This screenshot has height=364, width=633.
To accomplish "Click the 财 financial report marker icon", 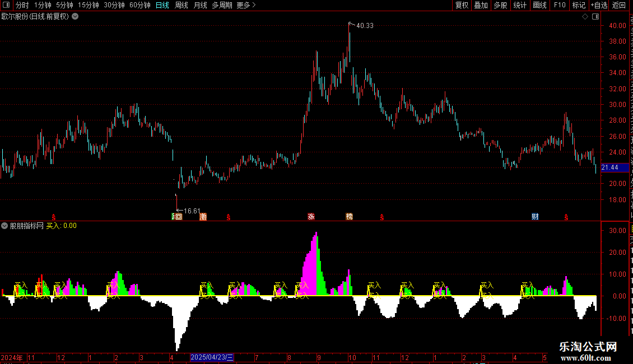I will point(536,217).
